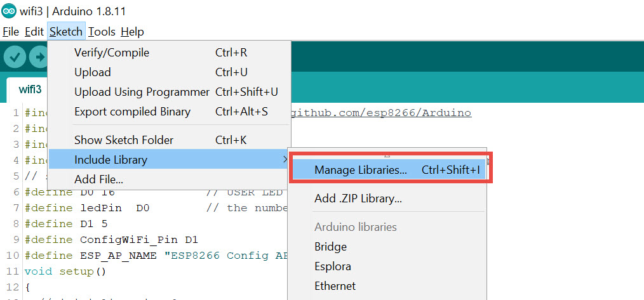This screenshot has width=644, height=300.
Task: Open the Help menu
Action: (x=132, y=32)
